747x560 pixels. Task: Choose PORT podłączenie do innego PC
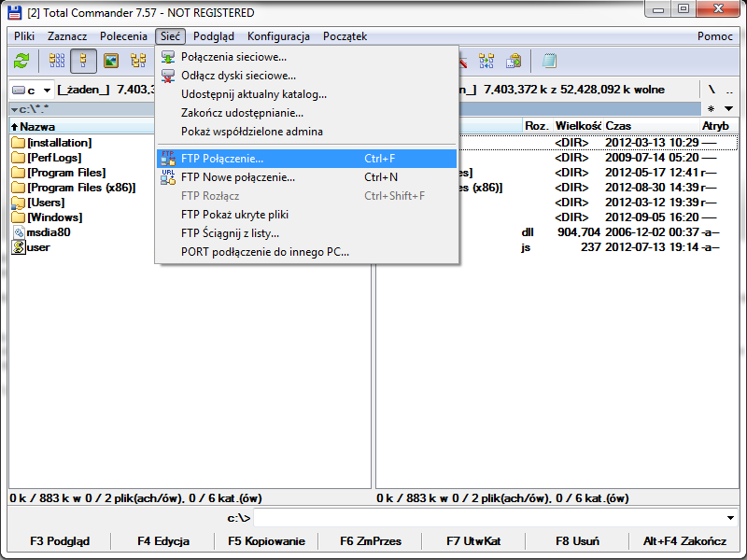306,252
